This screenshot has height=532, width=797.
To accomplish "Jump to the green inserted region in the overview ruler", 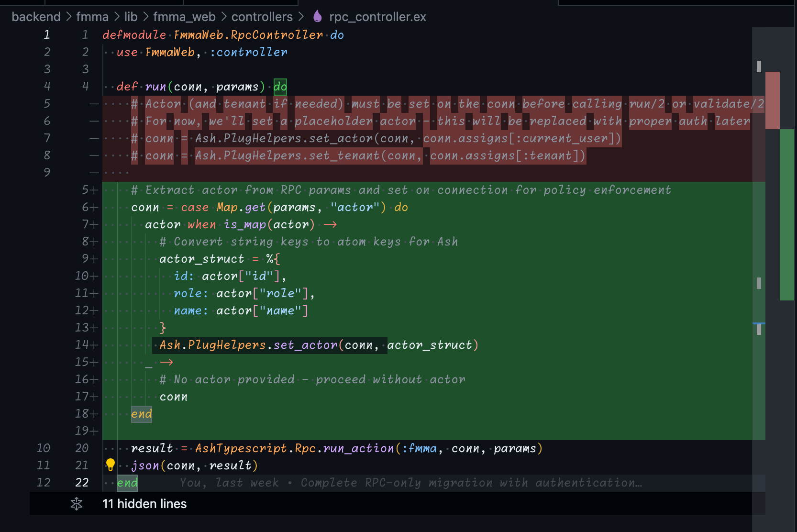I will point(786,215).
